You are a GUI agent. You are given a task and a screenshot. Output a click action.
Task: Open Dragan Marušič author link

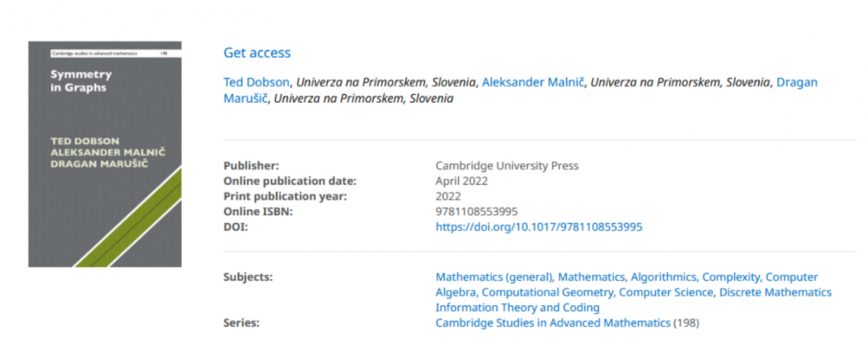(520, 91)
